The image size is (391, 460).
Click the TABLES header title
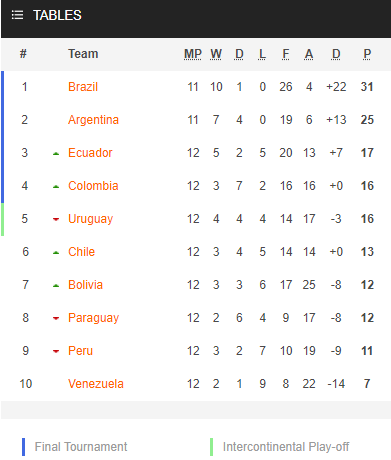(x=57, y=15)
